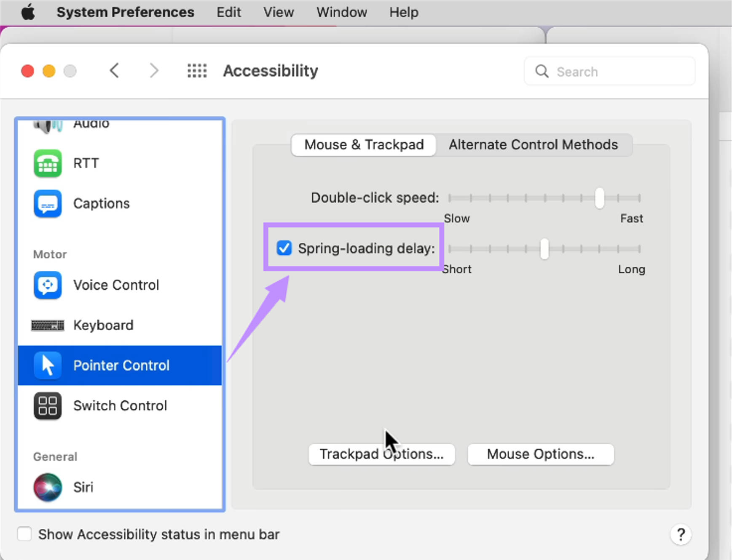Click the Search field

(x=609, y=72)
